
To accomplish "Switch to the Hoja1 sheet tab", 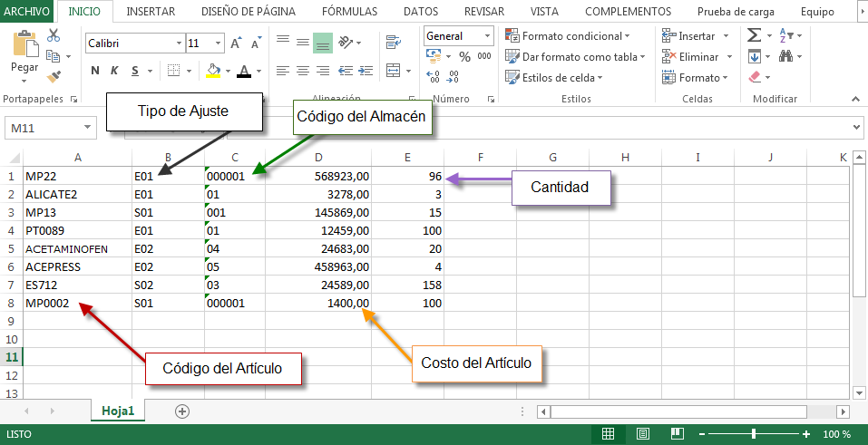I will [x=118, y=411].
